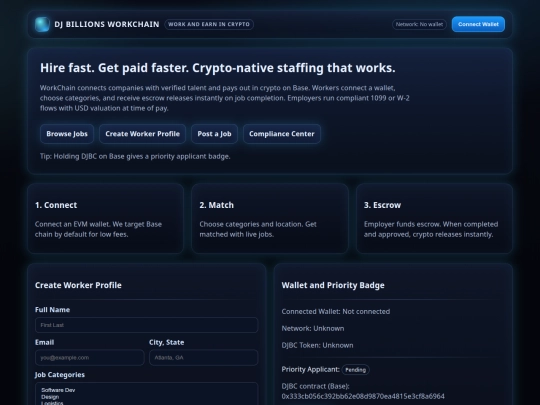Viewport: 540px width, 405px height.
Task: Click the Wallet and Priority Badge heading
Action: (333, 285)
